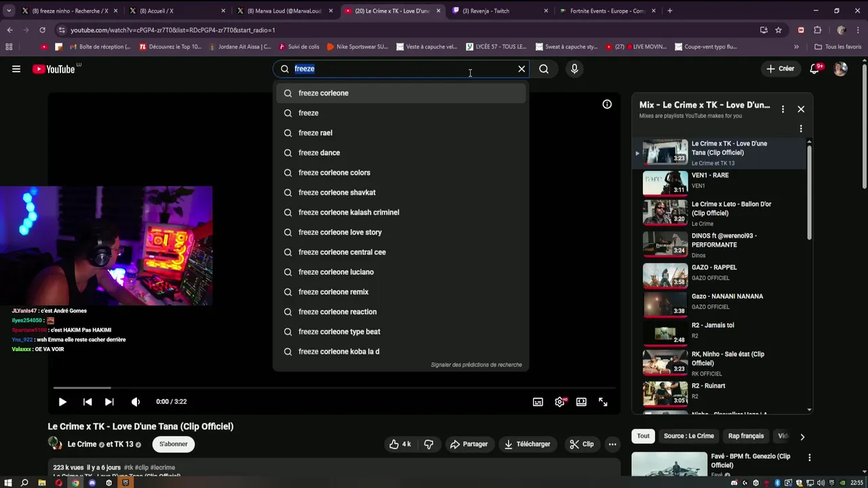Open player settings gear
Viewport: 868px width, 488px height.
(x=559, y=402)
